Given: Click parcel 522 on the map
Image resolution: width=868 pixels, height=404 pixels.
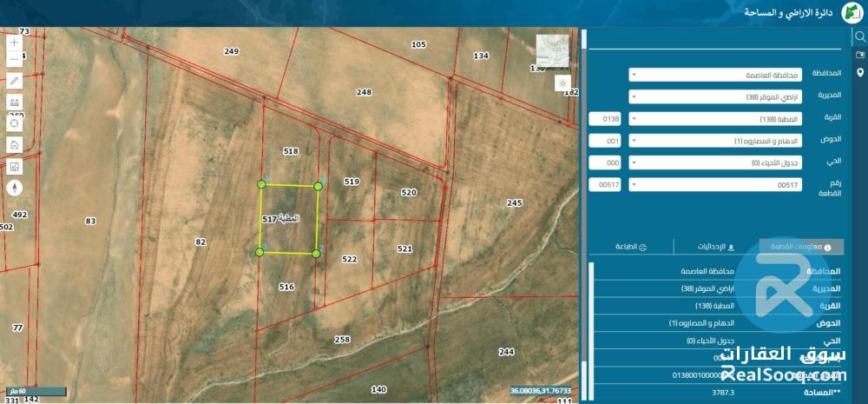Looking at the screenshot, I should tap(349, 259).
